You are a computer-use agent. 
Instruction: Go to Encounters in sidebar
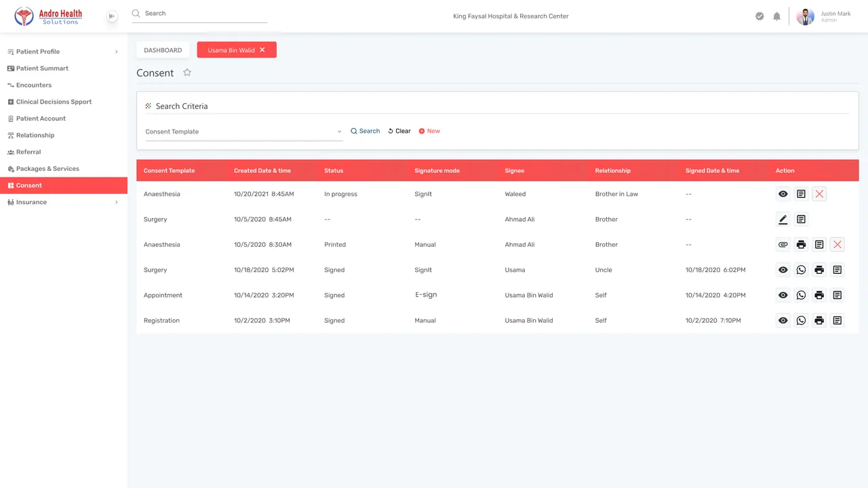[64, 85]
